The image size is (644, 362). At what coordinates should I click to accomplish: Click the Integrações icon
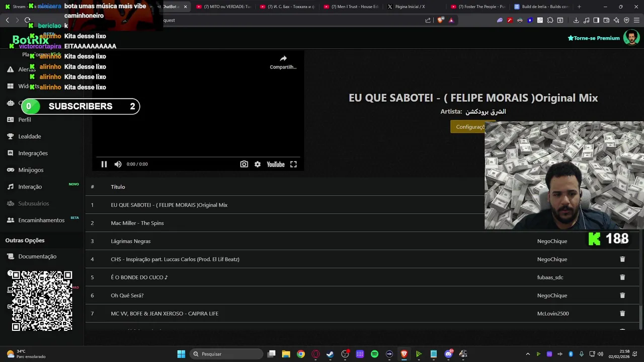tap(10, 153)
